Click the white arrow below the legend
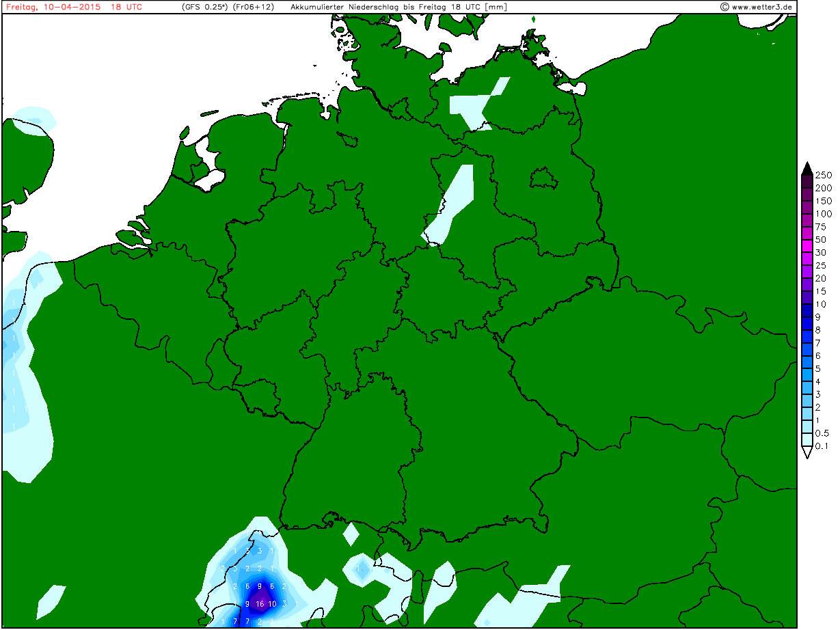This screenshot has width=840, height=630. click(x=807, y=452)
